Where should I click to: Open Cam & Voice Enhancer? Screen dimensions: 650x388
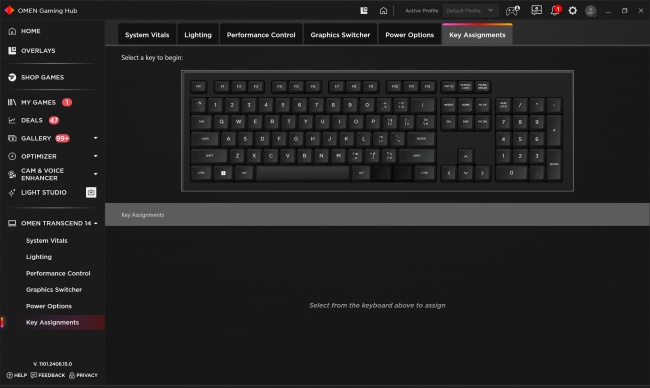coord(42,174)
